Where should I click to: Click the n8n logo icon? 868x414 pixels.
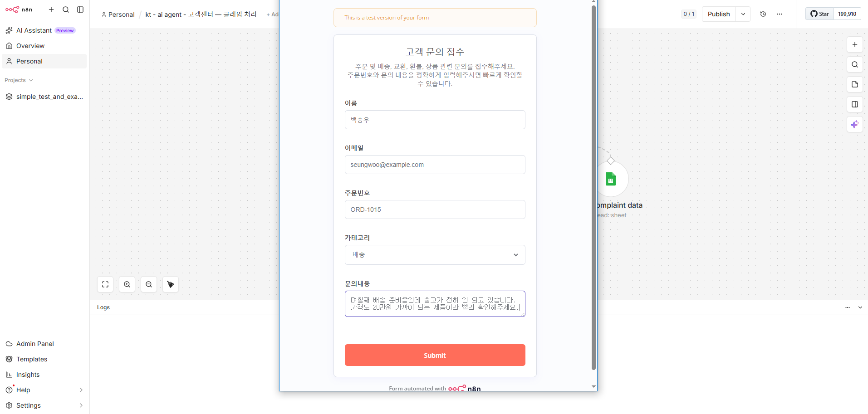tap(12, 10)
